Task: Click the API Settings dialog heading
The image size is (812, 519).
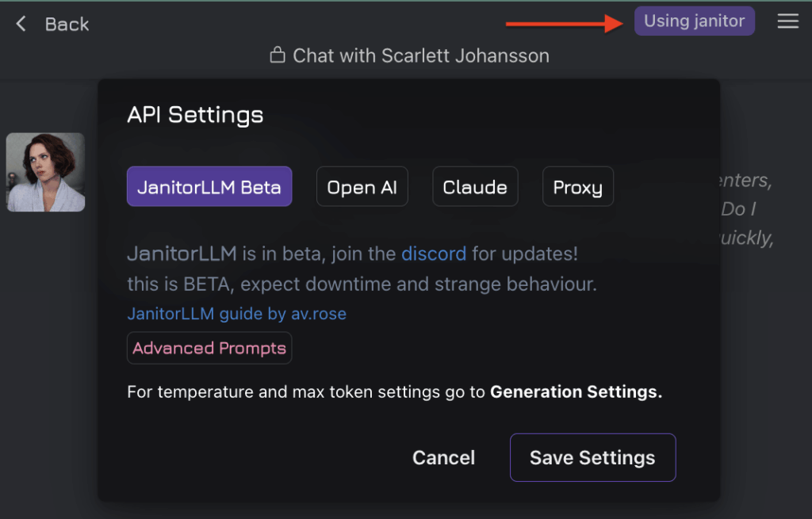Action: click(x=195, y=114)
